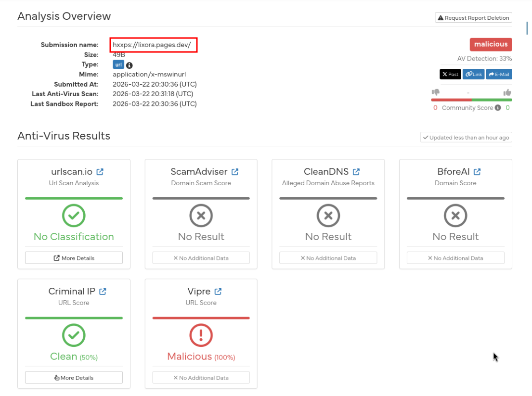Open Vipre via the external link icon

pyautogui.click(x=218, y=291)
